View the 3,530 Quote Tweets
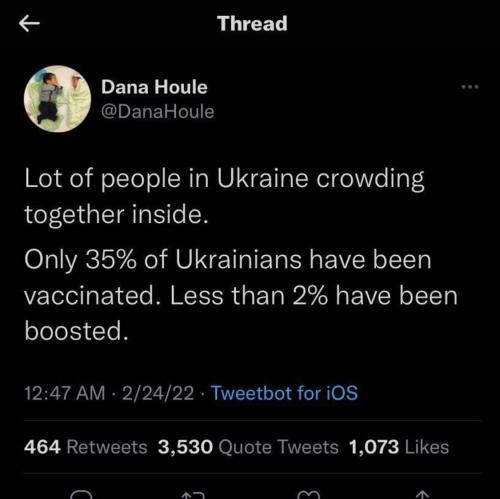Screen dimensions: 500x499 click(248, 447)
